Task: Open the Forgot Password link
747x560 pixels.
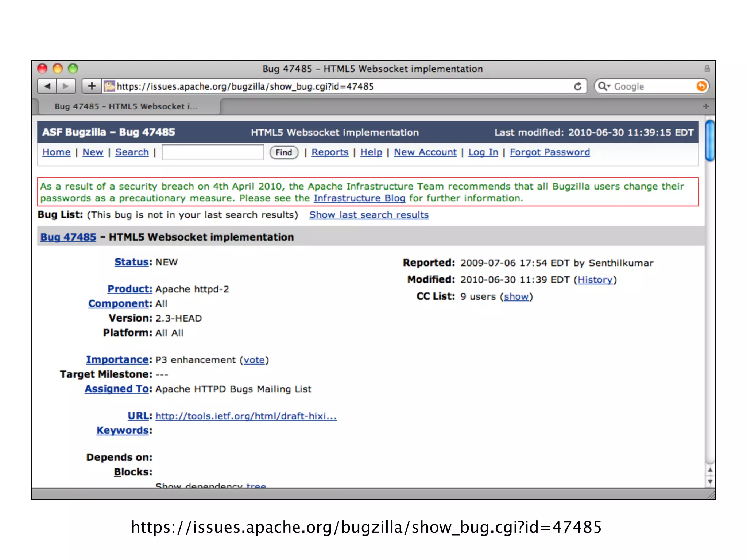Action: click(x=550, y=152)
